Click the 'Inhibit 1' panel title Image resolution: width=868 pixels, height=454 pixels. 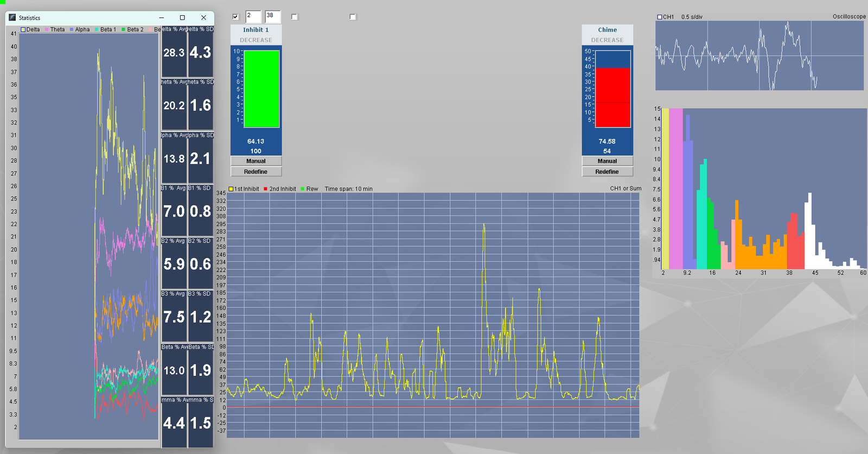(256, 30)
